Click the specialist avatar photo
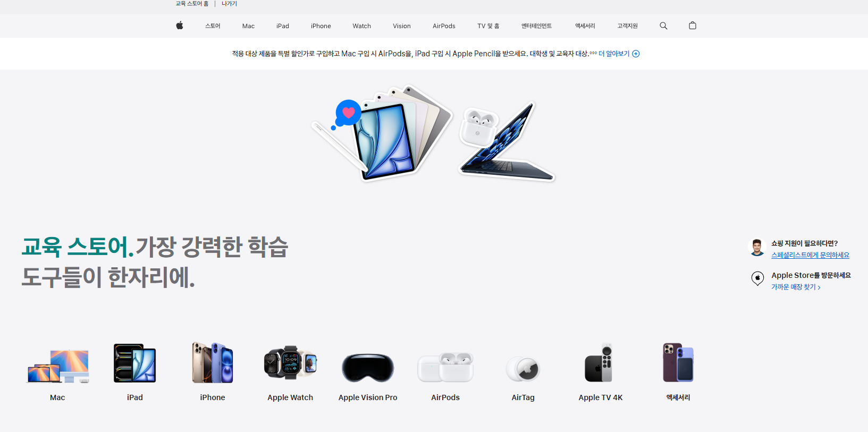Viewport: 868px width, 432px height. point(757,247)
